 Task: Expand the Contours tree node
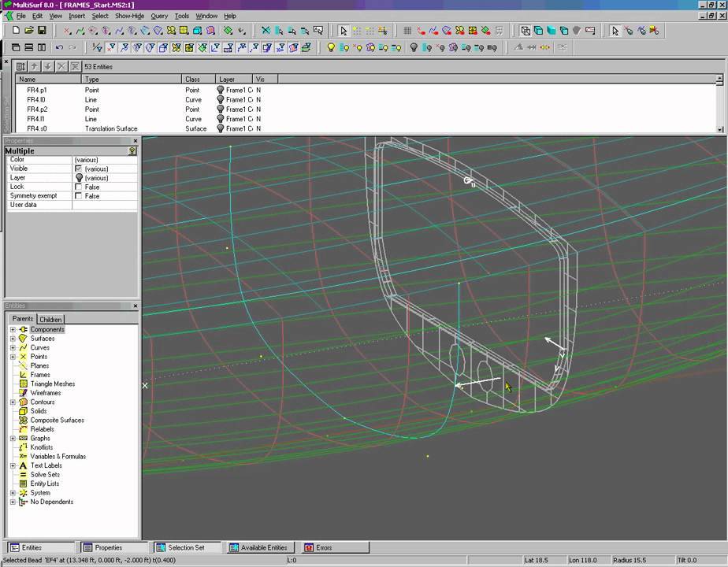13,402
